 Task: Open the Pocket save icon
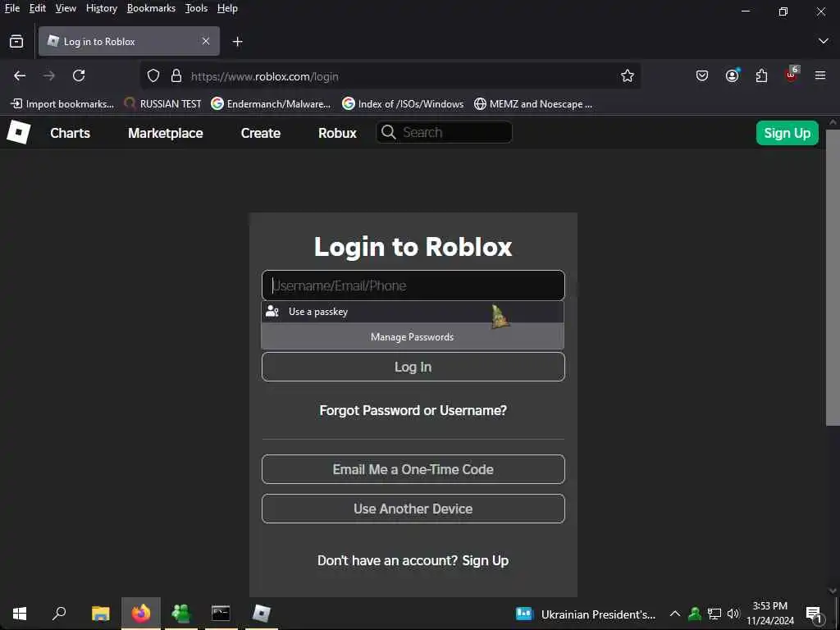(x=702, y=76)
